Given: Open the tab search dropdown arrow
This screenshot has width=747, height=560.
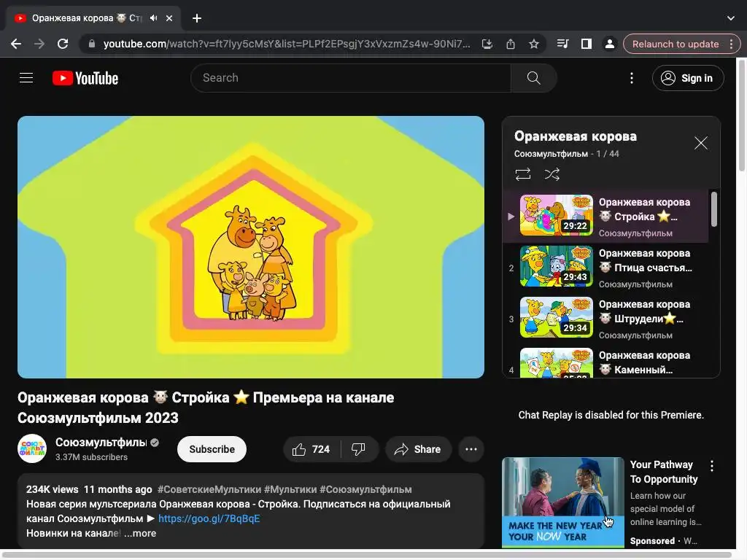Looking at the screenshot, I should 731,18.
